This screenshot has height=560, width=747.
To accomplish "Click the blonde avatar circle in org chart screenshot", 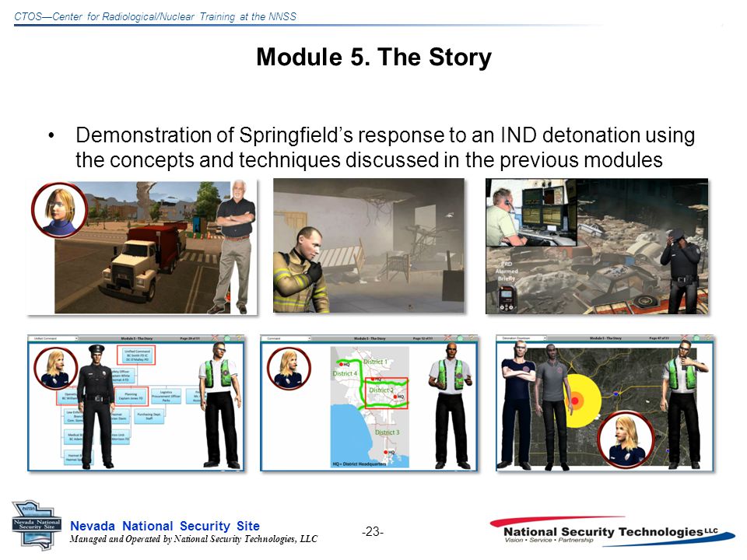I will click(56, 369).
